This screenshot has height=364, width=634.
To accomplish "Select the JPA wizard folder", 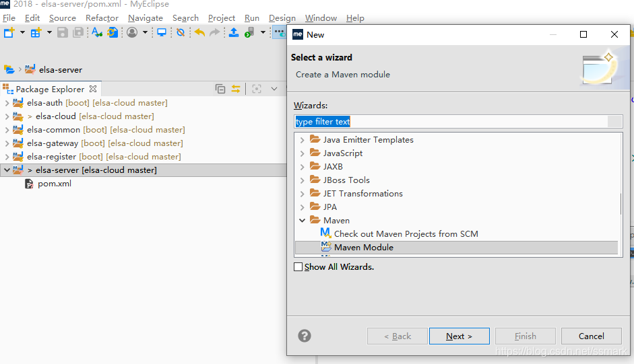I will [330, 207].
